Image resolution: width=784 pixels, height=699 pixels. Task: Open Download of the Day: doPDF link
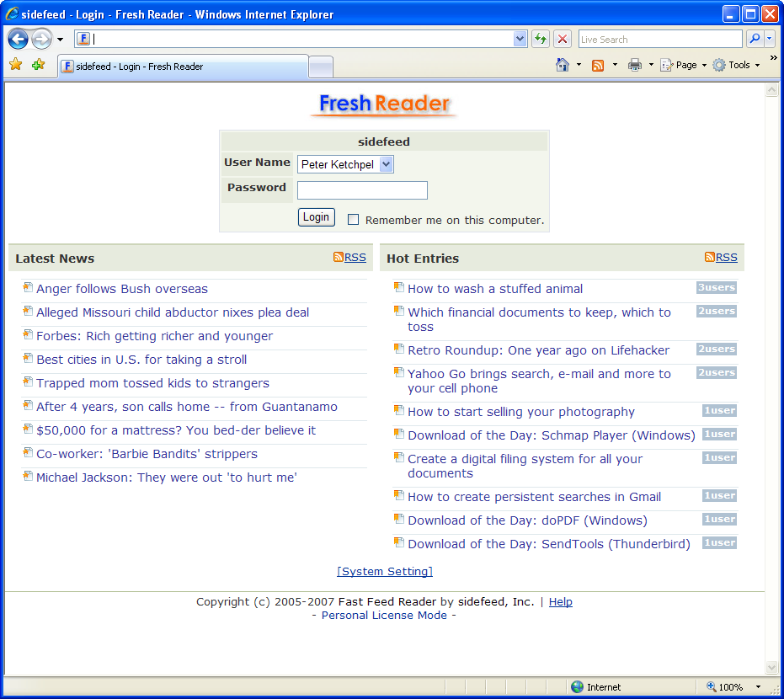pos(527,520)
